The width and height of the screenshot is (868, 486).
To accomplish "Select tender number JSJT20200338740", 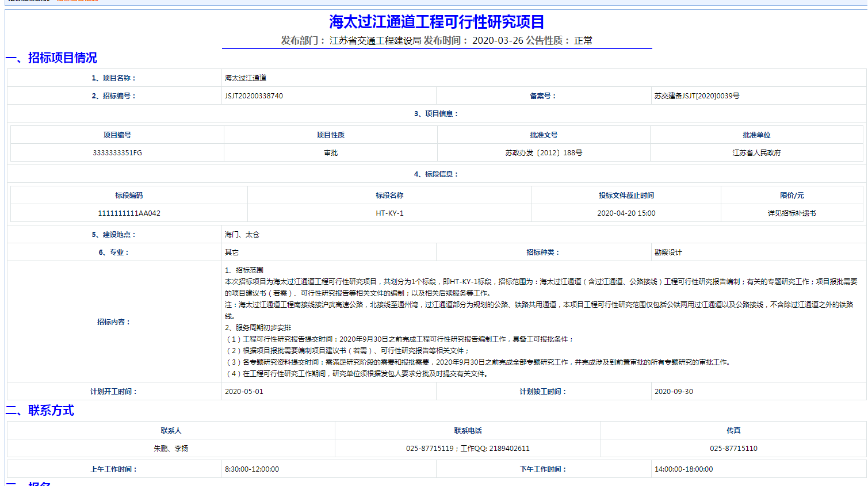I will 254,96.
